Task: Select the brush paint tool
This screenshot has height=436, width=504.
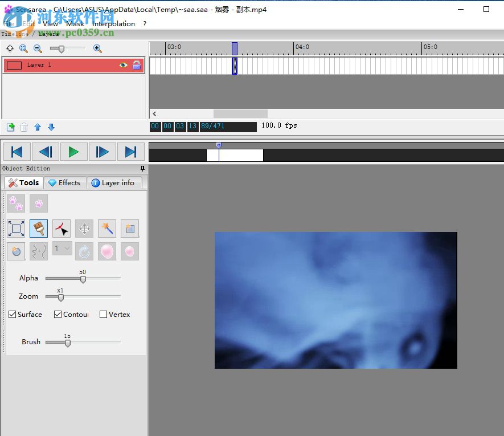Action: point(39,229)
